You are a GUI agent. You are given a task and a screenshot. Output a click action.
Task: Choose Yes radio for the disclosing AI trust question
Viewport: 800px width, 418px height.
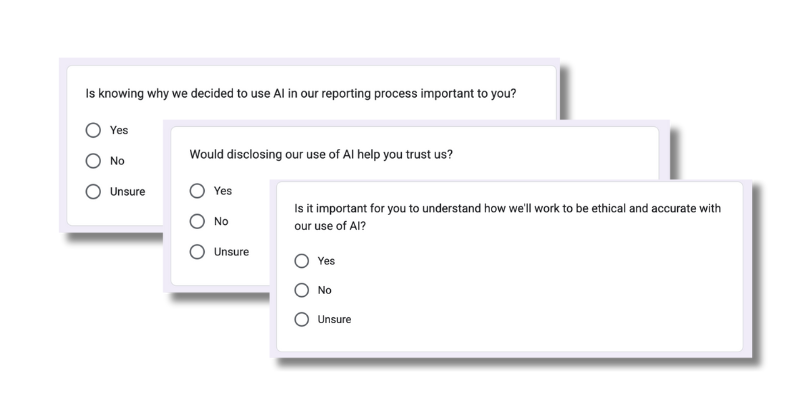(x=197, y=191)
